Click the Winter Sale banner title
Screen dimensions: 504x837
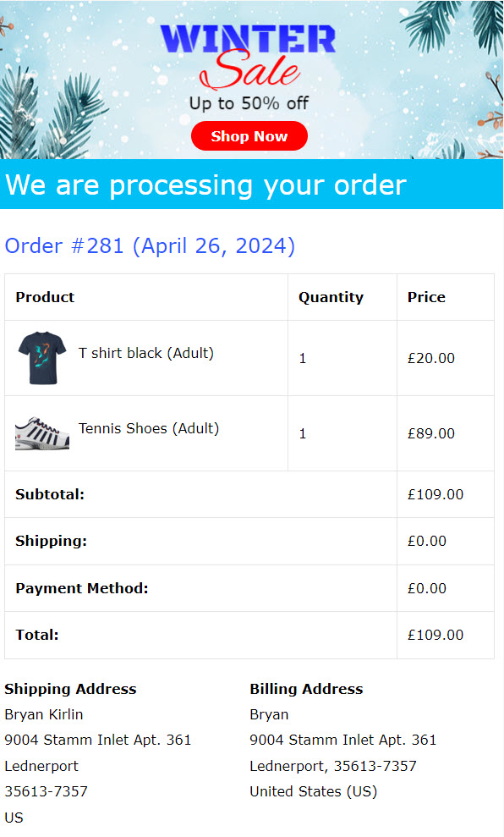pos(248,56)
